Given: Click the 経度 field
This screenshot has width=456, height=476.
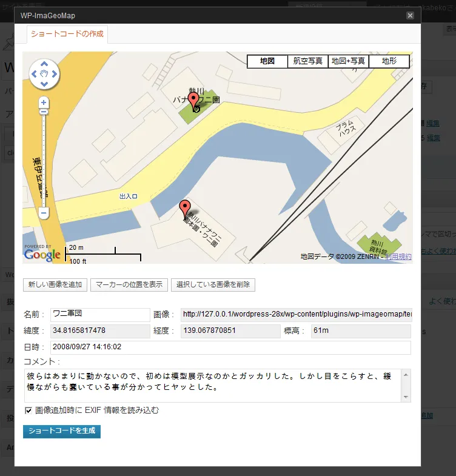Looking at the screenshot, I should coord(230,331).
